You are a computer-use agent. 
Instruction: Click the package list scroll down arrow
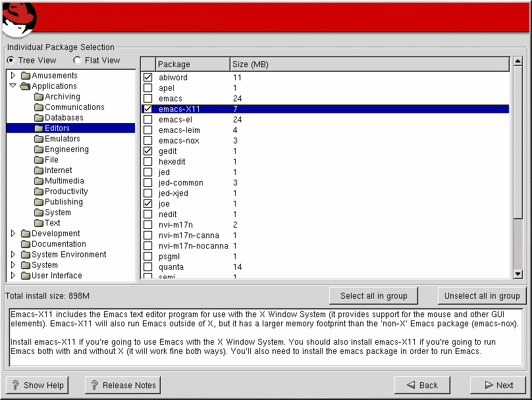point(518,274)
